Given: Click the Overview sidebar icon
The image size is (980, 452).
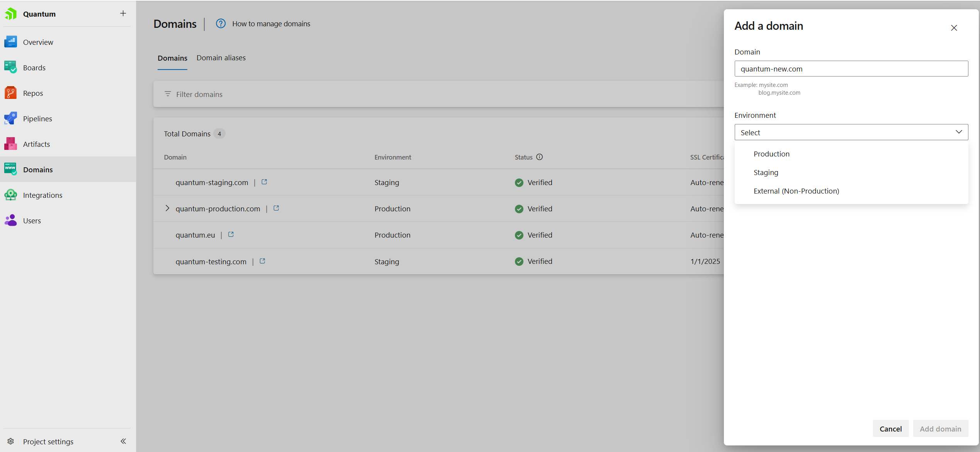Looking at the screenshot, I should pyautogui.click(x=10, y=42).
